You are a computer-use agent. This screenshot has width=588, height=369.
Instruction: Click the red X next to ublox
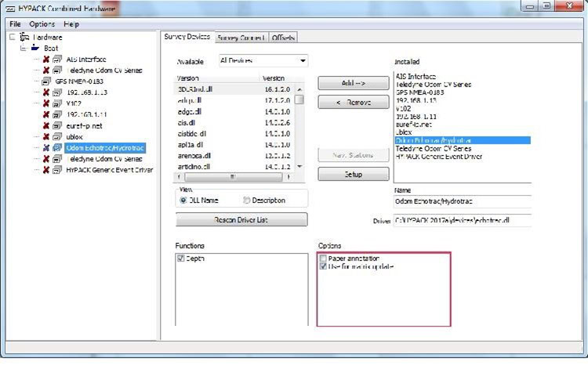click(x=46, y=137)
